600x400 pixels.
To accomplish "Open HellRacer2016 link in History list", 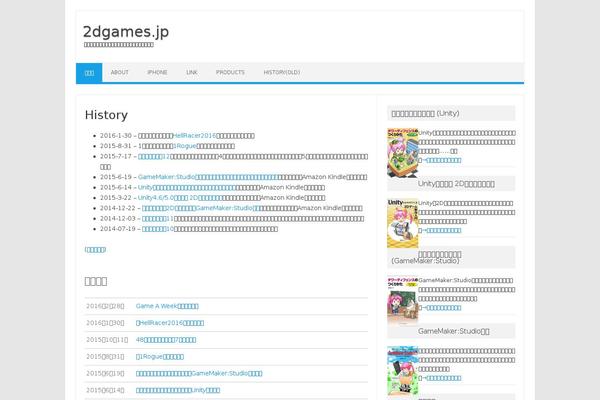I will pyautogui.click(x=194, y=136).
